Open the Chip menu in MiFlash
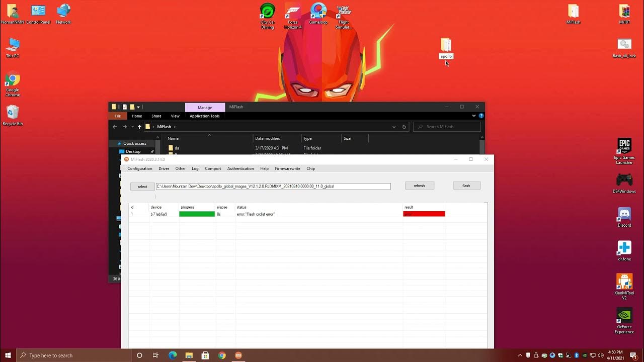This screenshot has height=362, width=644. [311, 168]
